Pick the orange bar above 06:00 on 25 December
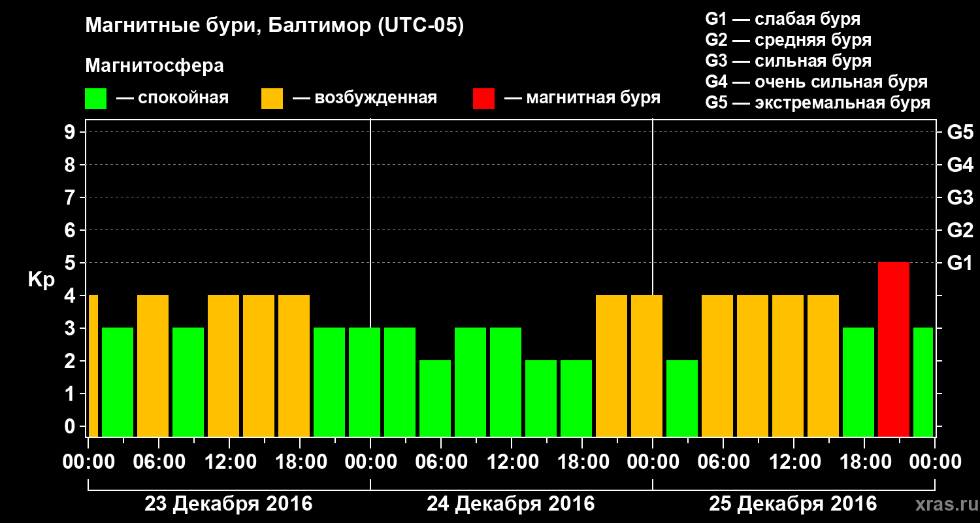980x523 pixels. [x=717, y=365]
